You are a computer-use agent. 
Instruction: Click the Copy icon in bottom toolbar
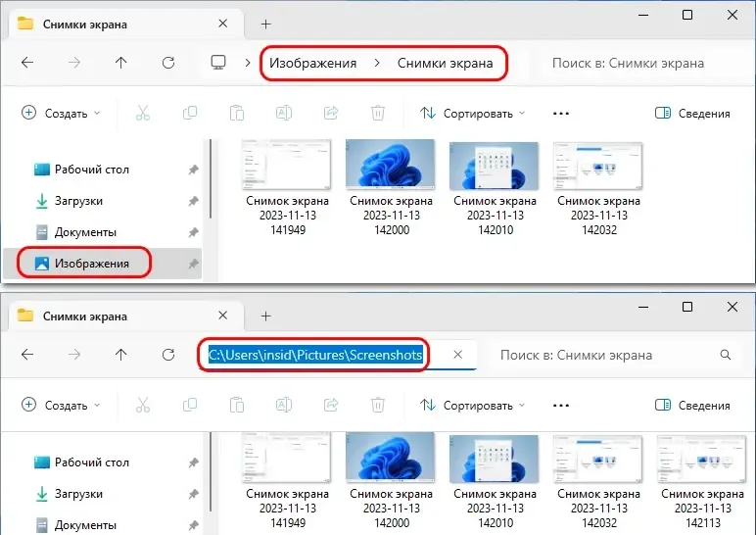(x=190, y=405)
